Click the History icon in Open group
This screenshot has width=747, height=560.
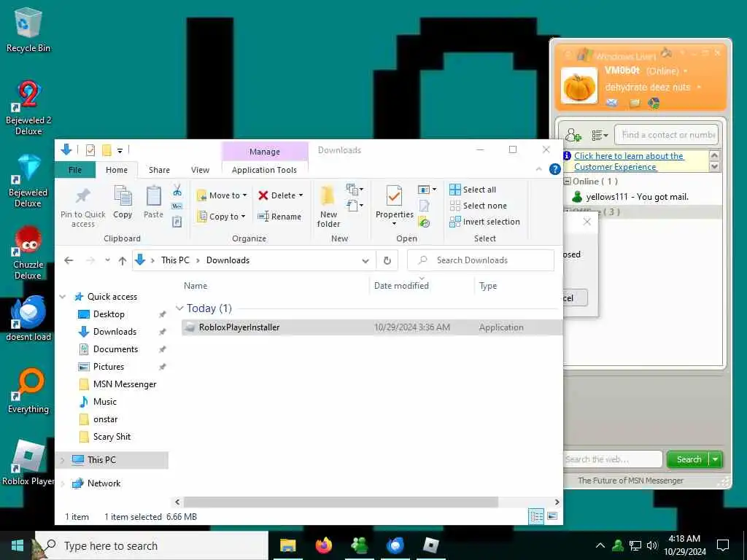click(x=424, y=222)
